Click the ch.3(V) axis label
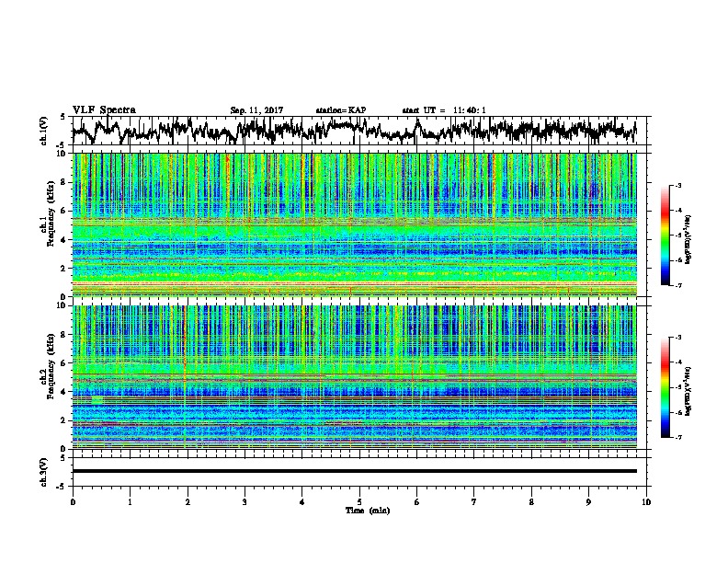The width and height of the screenshot is (728, 563). (44, 472)
